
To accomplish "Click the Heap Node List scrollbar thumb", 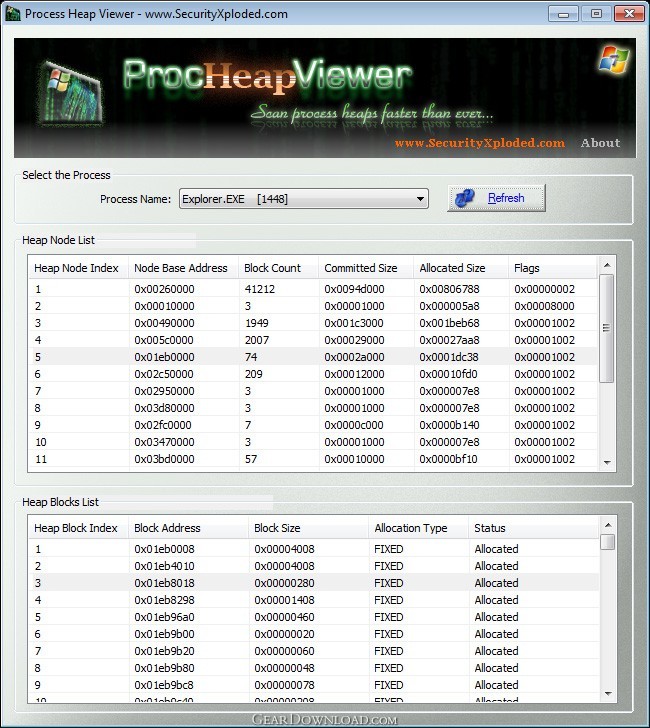I will point(606,328).
